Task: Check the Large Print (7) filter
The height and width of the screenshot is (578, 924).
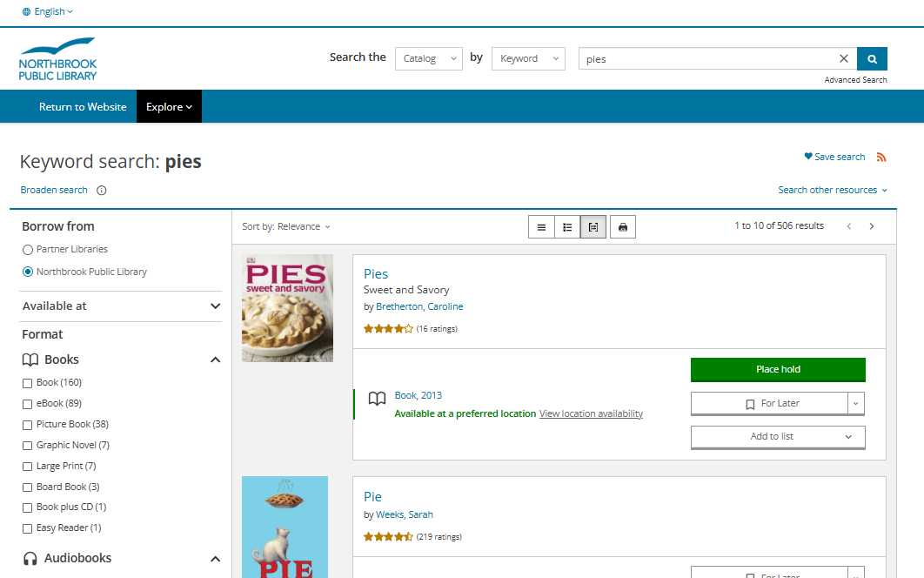Action: (x=27, y=467)
